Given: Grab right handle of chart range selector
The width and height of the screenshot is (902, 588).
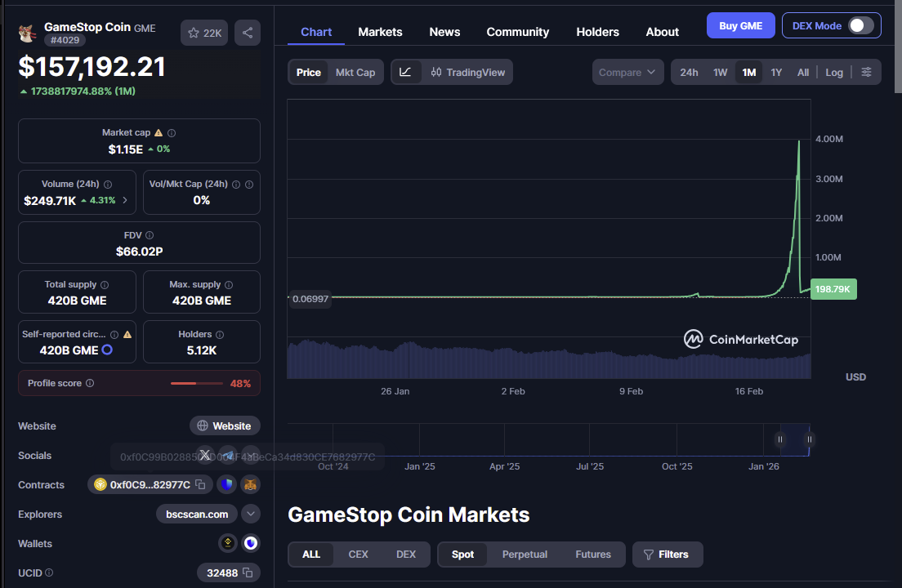Looking at the screenshot, I should pyautogui.click(x=810, y=439).
